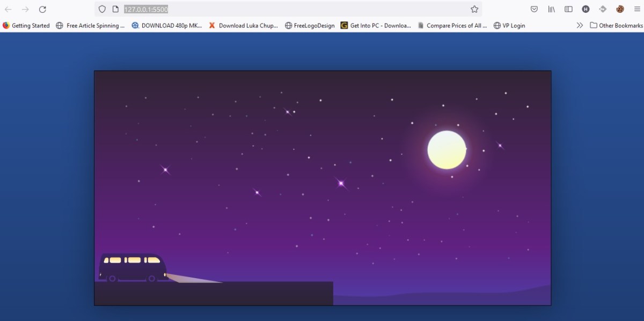Open Compare Prices of All bookmark

point(452,25)
